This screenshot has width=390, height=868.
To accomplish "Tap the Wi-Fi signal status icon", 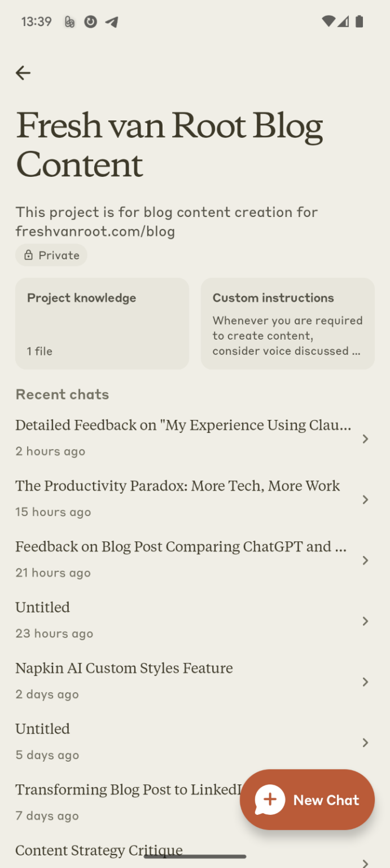I will 328,22.
